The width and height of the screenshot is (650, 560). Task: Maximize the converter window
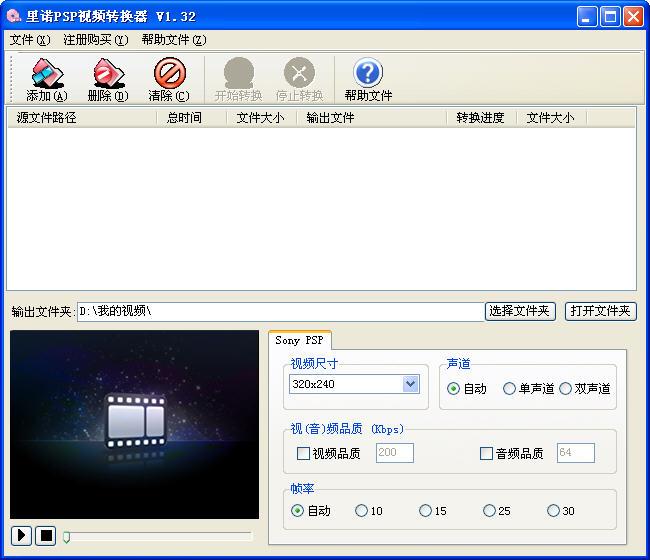pyautogui.click(x=610, y=17)
